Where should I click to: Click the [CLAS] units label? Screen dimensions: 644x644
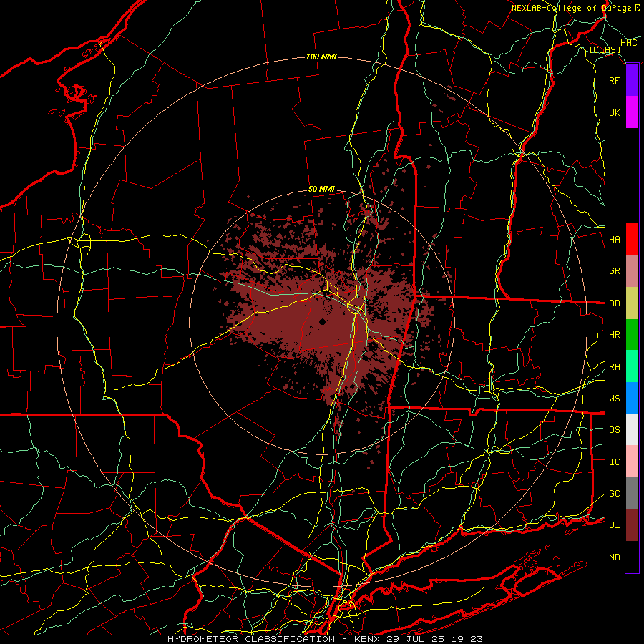pos(605,50)
